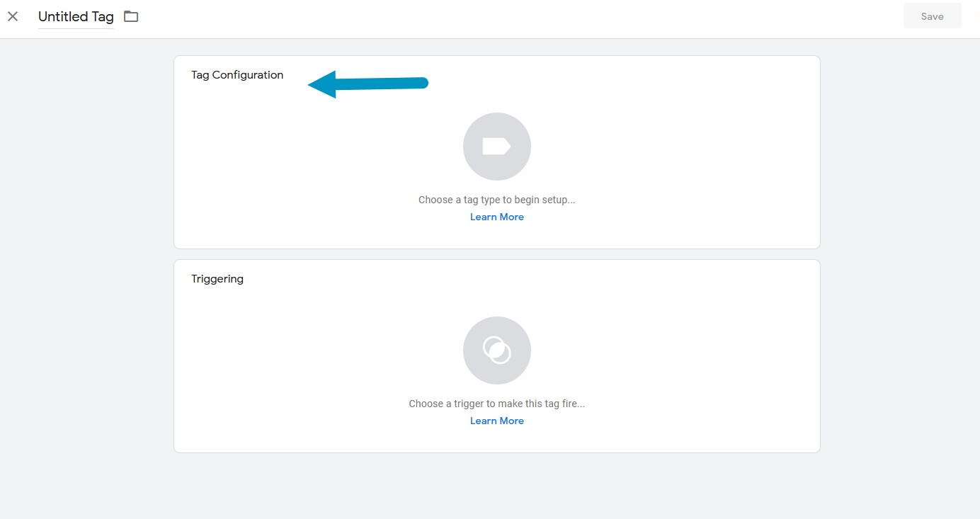Click the trigger circles icon in Triggering

(x=497, y=350)
